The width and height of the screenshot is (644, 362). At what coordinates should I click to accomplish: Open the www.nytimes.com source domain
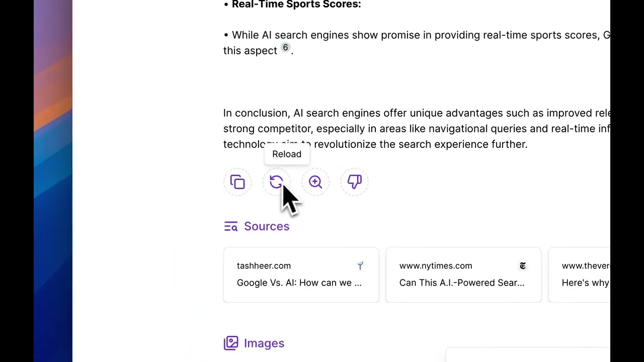pyautogui.click(x=436, y=265)
